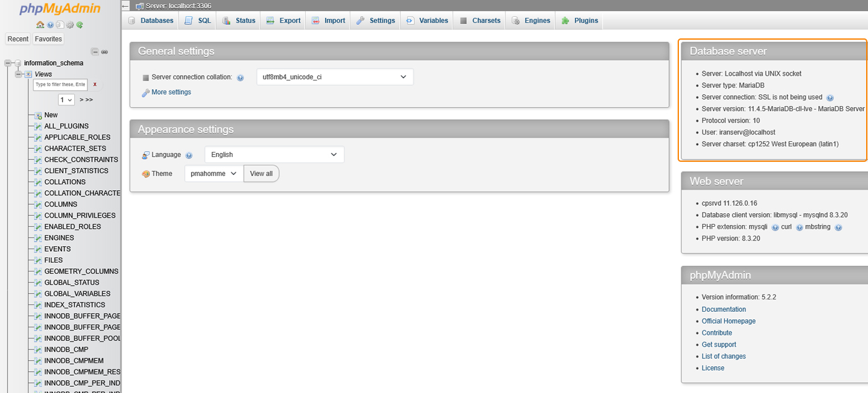Click the navigation panel settings gear icon
Screen dimensions: 868x393
(x=70, y=25)
